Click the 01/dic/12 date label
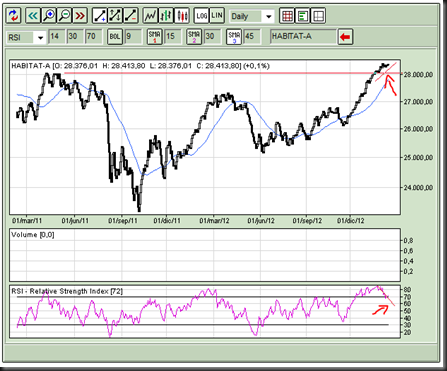 351,221
